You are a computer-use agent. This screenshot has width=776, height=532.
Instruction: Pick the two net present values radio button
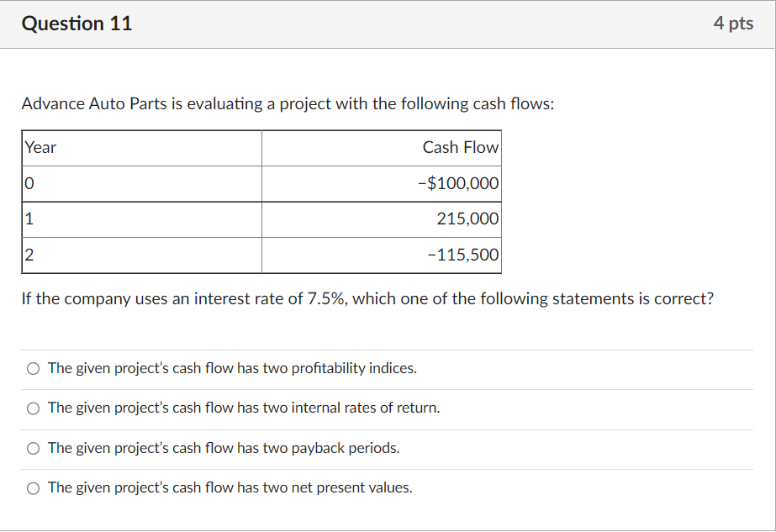tap(33, 488)
